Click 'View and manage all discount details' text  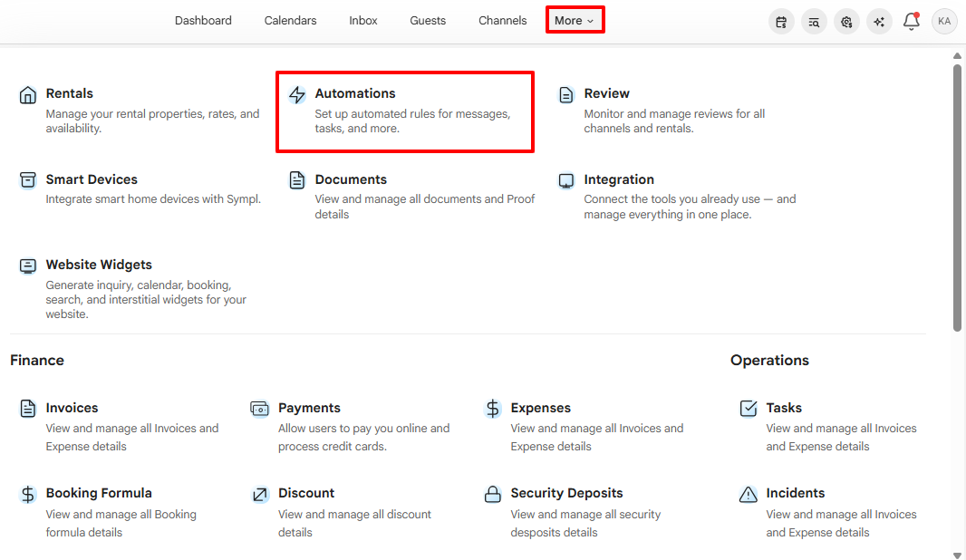pos(354,523)
